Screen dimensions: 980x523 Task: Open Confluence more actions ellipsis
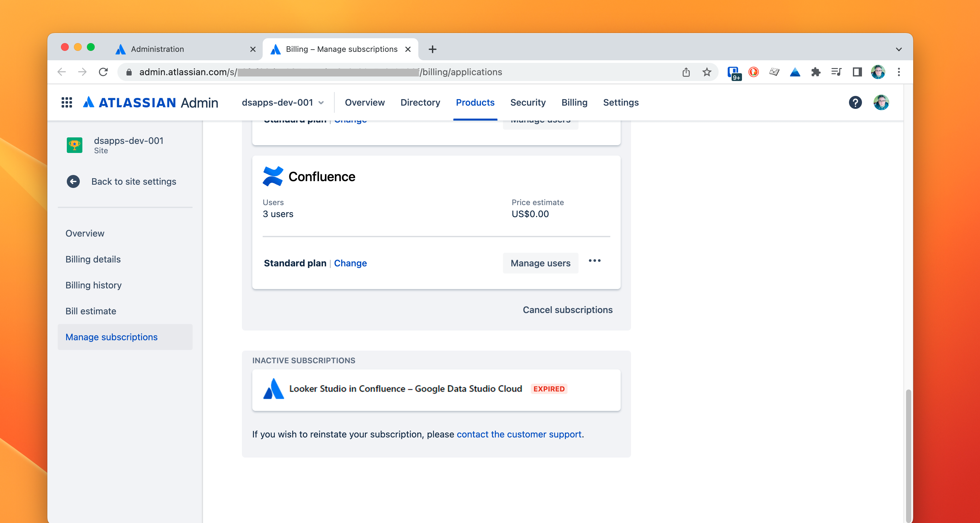coord(595,261)
